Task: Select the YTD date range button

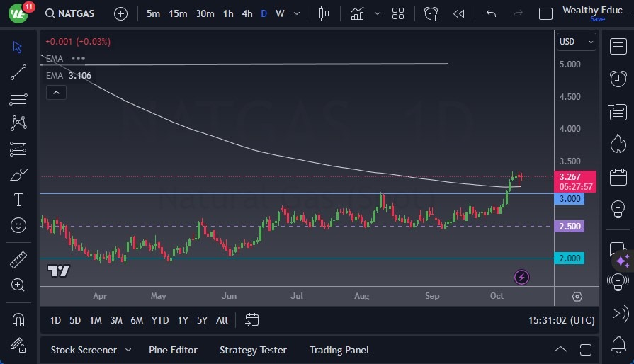Action: 160,320
